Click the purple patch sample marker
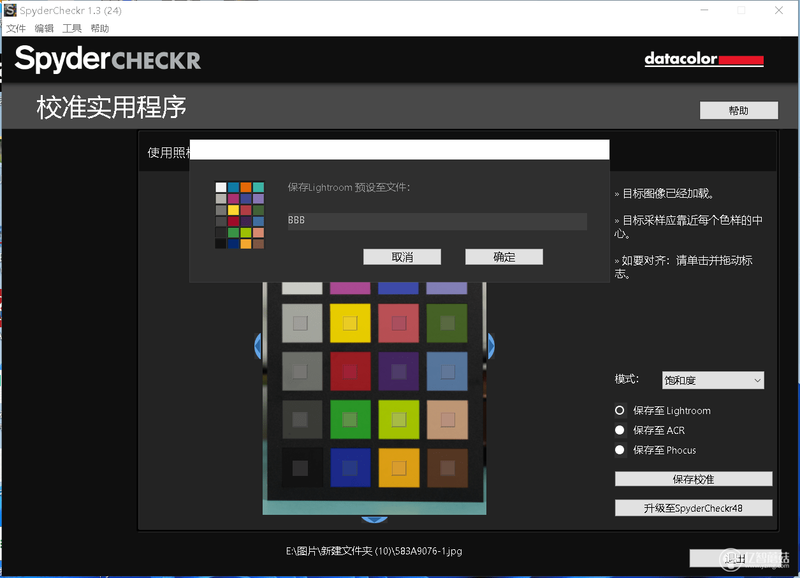Viewport: 800px width, 578px height. 399,371
